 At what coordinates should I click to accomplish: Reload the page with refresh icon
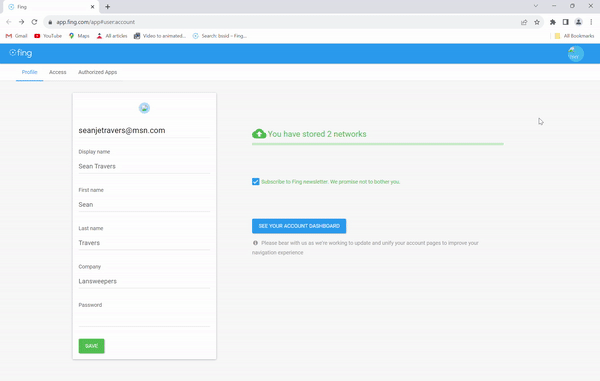[34, 22]
